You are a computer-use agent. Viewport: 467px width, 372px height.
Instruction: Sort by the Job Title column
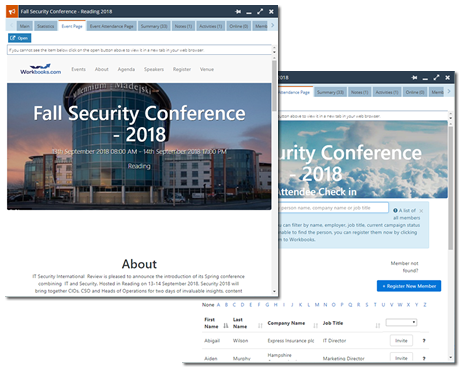tap(378, 326)
